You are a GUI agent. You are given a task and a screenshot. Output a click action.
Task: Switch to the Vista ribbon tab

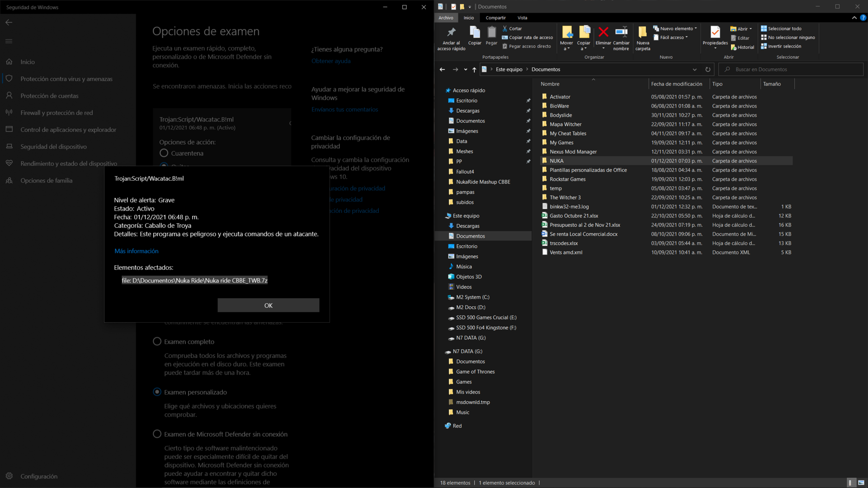tap(522, 18)
